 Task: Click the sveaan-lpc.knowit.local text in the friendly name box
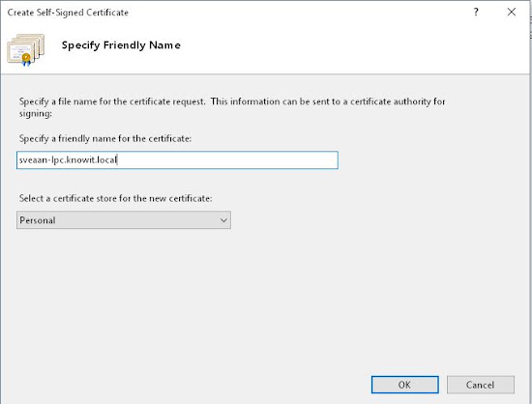tap(68, 159)
